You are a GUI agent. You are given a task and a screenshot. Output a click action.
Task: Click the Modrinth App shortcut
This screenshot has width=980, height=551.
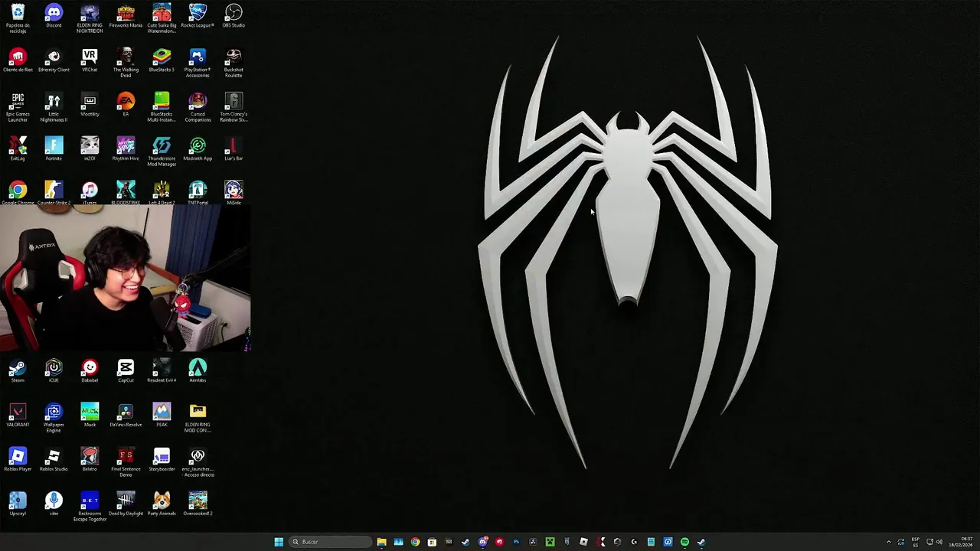coord(198,149)
